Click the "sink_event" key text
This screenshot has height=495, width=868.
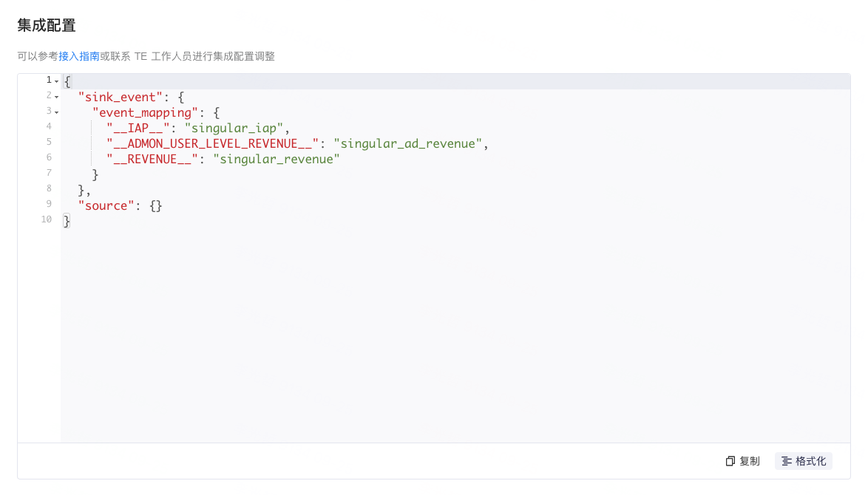pyautogui.click(x=121, y=98)
